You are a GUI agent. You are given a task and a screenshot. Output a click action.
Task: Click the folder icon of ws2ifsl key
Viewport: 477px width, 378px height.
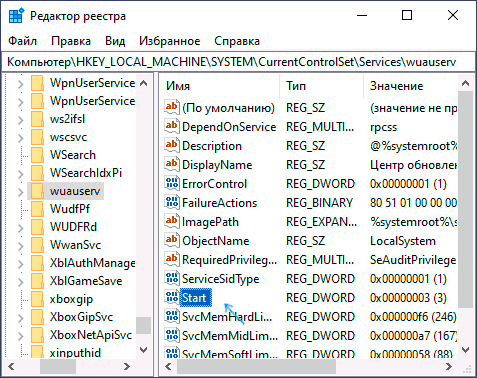tap(37, 119)
